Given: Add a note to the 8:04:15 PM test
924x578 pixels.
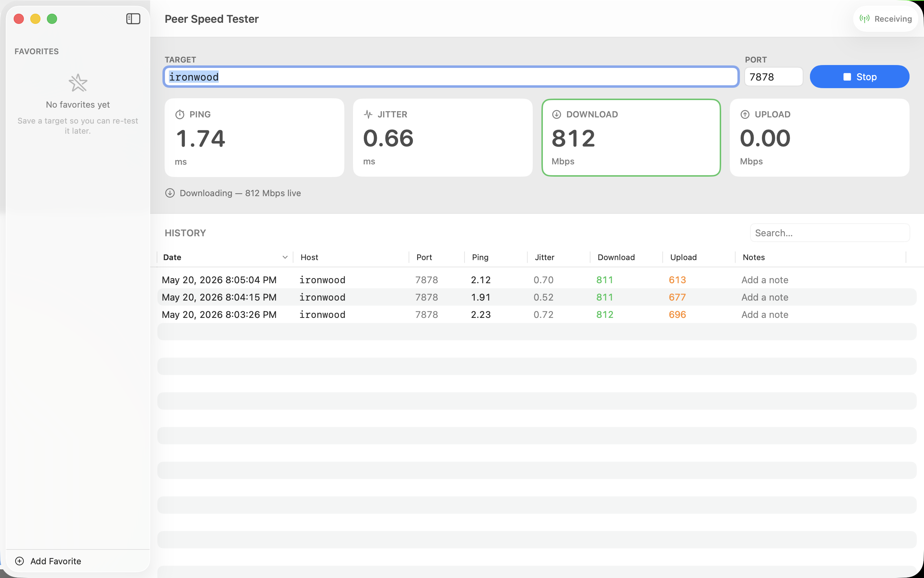Looking at the screenshot, I should (765, 297).
